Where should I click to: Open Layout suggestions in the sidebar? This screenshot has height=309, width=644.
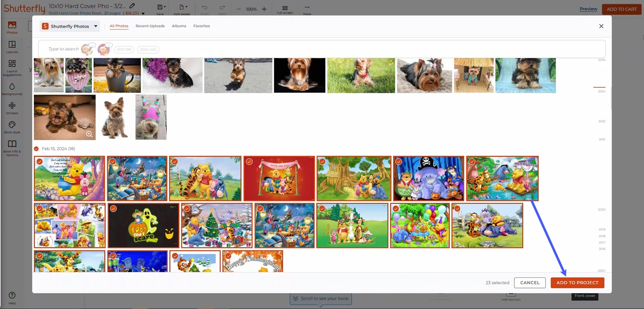point(12,68)
